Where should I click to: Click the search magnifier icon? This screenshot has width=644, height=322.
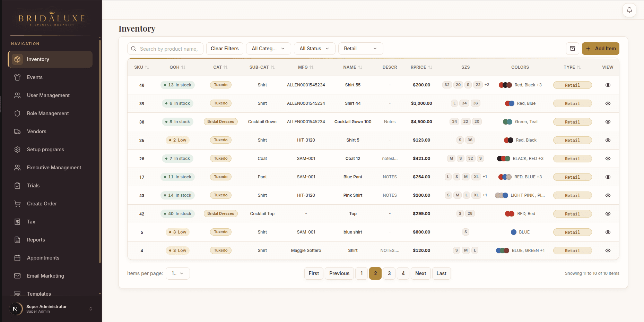click(x=133, y=49)
